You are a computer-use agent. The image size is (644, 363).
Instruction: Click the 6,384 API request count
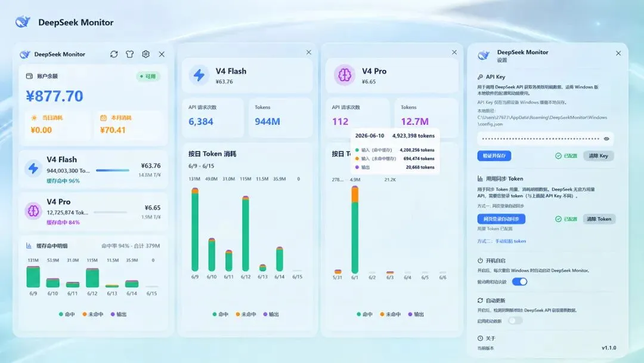pos(201,122)
